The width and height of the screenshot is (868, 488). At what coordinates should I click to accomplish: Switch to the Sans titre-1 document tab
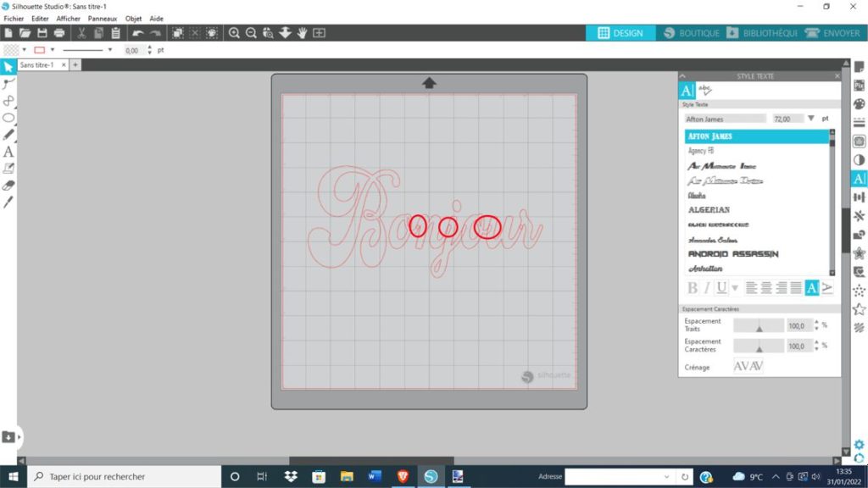(x=37, y=64)
